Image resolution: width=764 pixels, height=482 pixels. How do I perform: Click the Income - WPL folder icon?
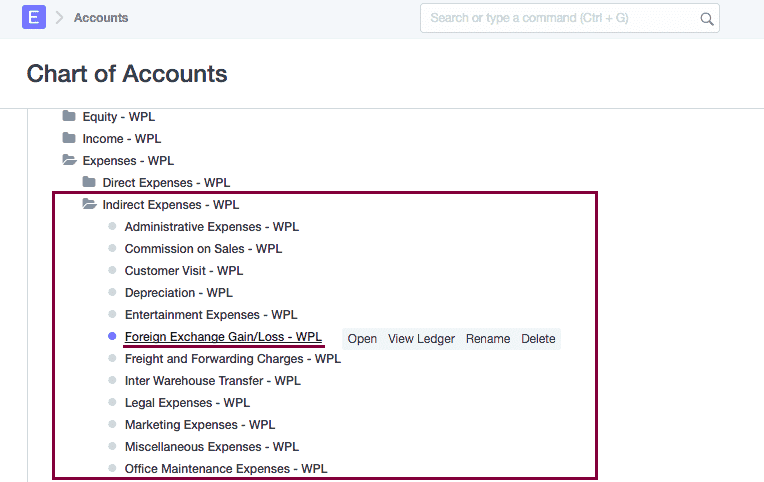click(69, 138)
